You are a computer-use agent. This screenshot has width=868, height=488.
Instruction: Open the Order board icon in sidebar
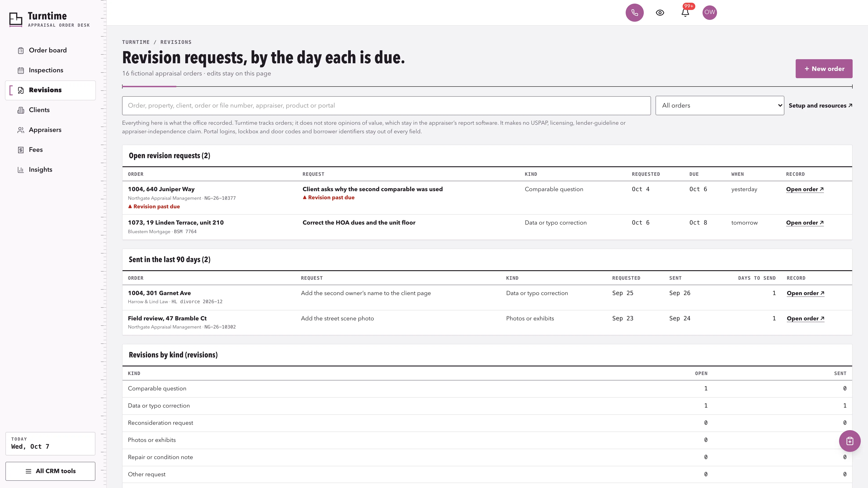point(21,51)
